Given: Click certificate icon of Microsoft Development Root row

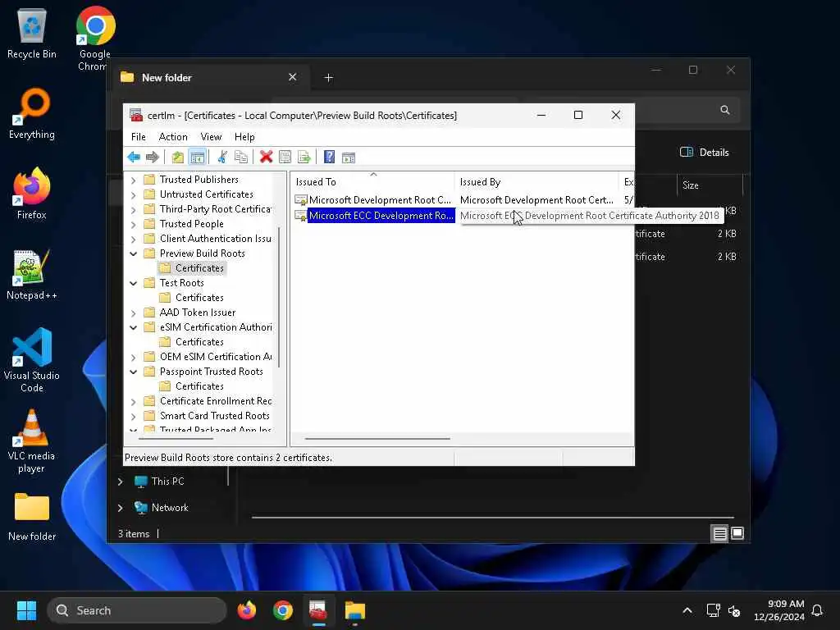Looking at the screenshot, I should [301, 200].
